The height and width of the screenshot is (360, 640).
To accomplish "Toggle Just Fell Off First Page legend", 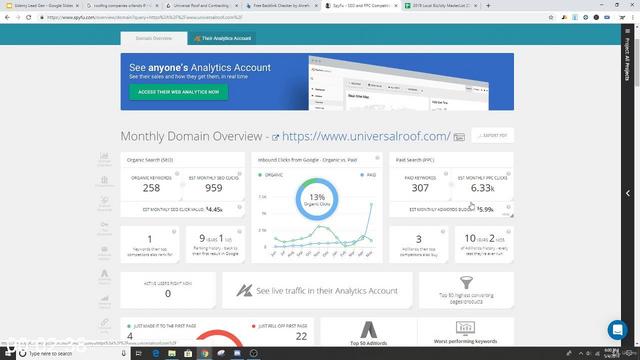I will tap(280, 326).
